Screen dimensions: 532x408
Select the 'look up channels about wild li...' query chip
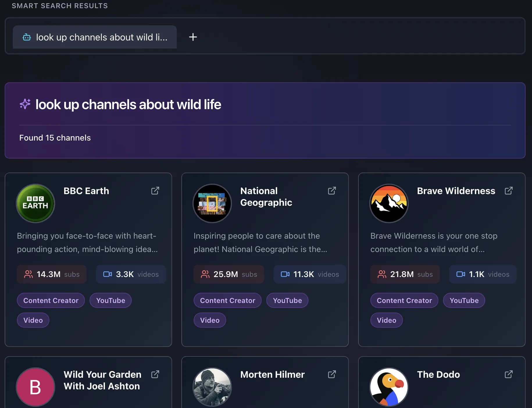coord(94,37)
